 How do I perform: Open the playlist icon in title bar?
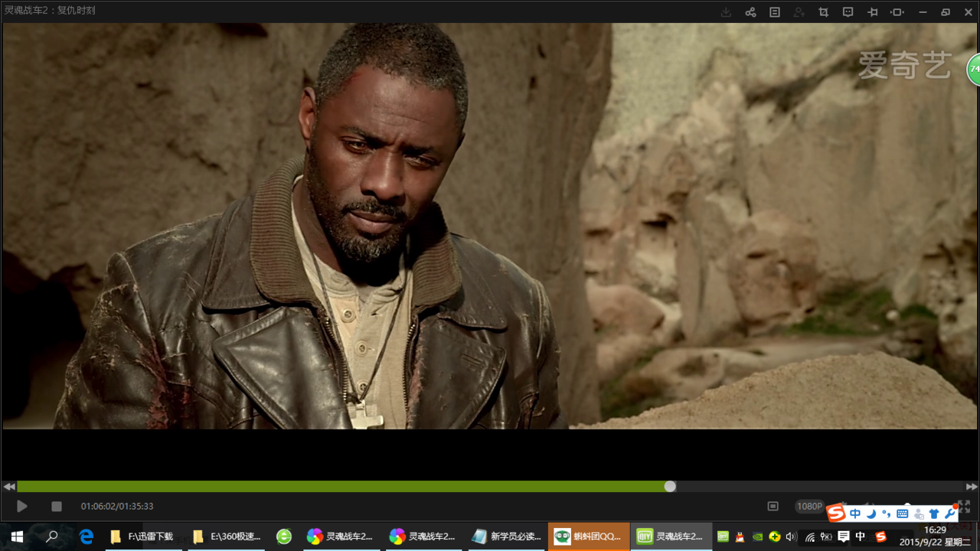point(775,12)
